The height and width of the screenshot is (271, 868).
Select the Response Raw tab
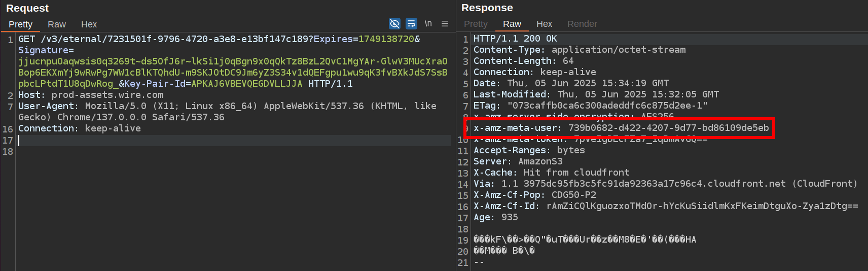512,24
